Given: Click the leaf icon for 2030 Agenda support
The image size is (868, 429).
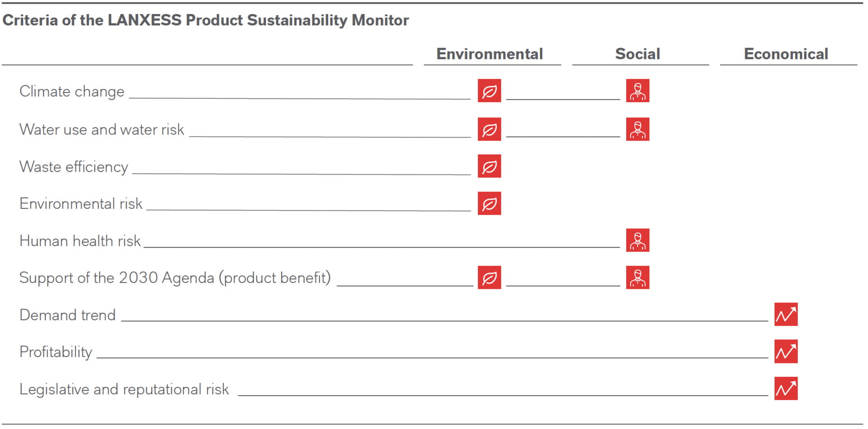Looking at the screenshot, I should [x=489, y=277].
